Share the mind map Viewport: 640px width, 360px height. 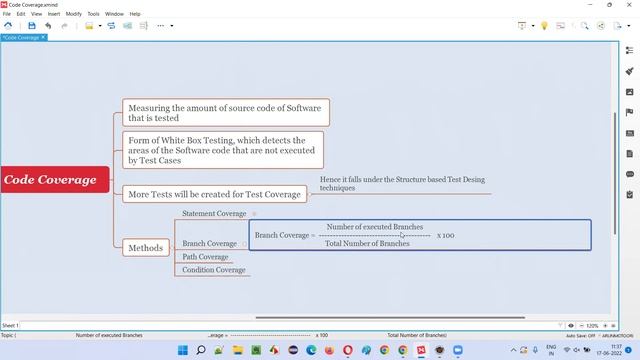pyautogui.click(x=601, y=26)
